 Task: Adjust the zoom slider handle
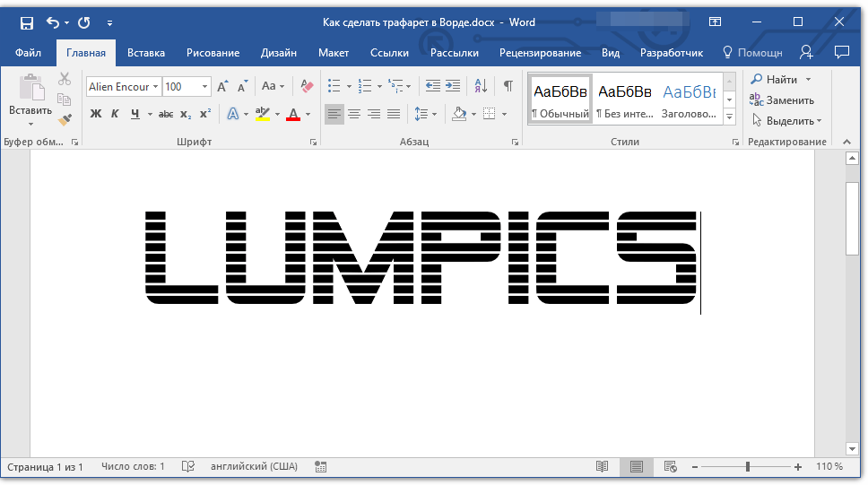tap(747, 467)
